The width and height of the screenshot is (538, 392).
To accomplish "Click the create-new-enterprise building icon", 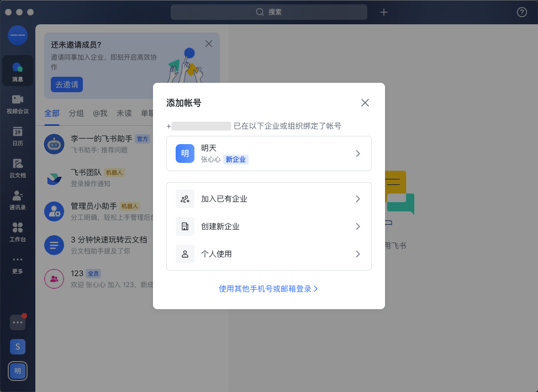I will [x=185, y=226].
